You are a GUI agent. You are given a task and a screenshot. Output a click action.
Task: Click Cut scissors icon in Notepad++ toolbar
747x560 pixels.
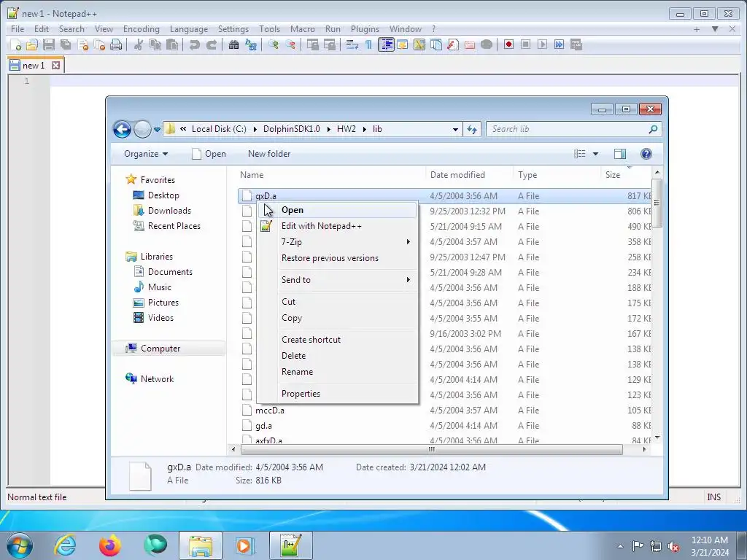[x=139, y=44]
